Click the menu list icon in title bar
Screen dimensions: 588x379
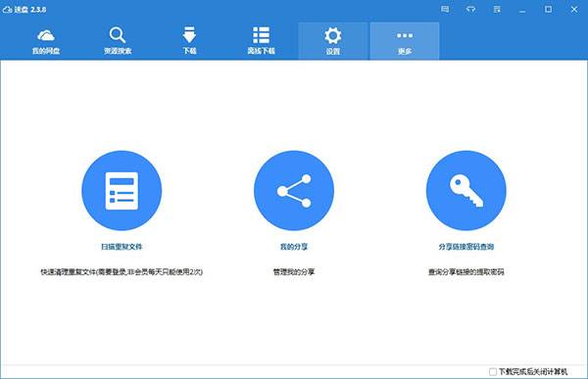[x=497, y=9]
